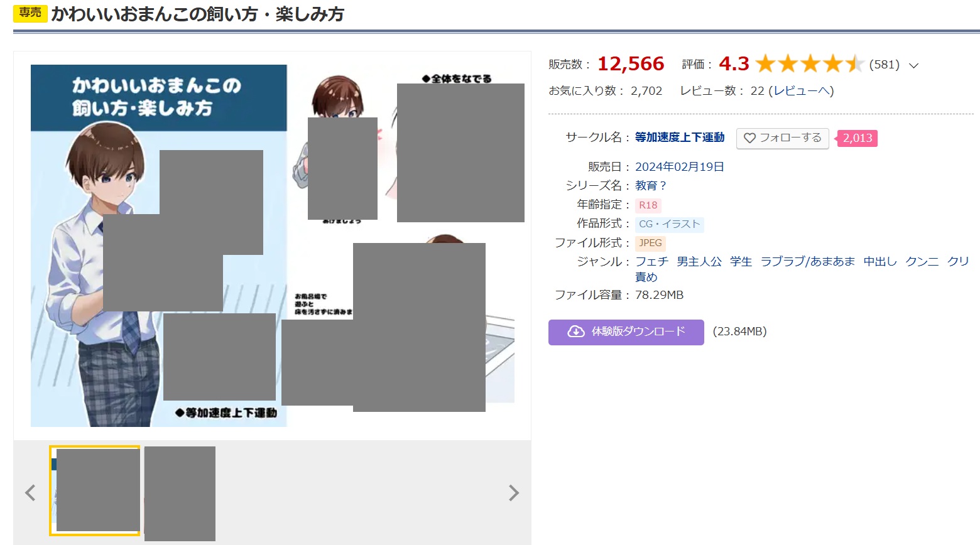Image resolution: width=980 pixels, height=545 pixels.
Task: Select the ラブラブ/あまあま genre tag
Action: [807, 262]
